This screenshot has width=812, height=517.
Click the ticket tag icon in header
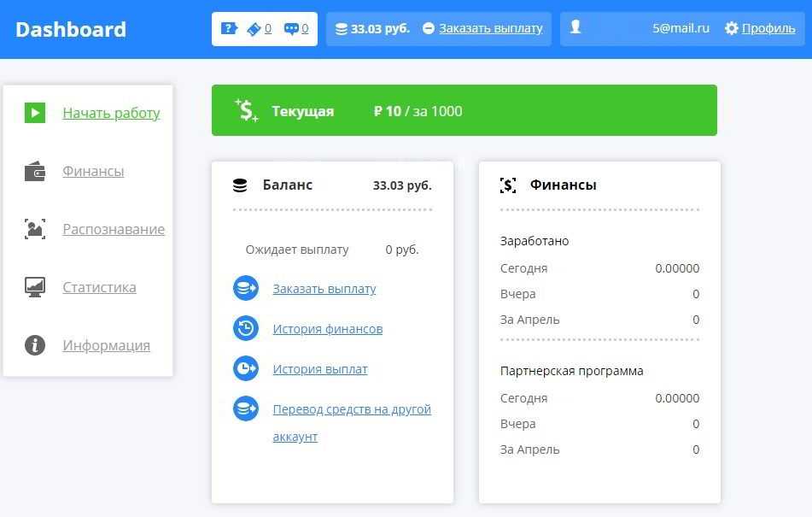(254, 29)
